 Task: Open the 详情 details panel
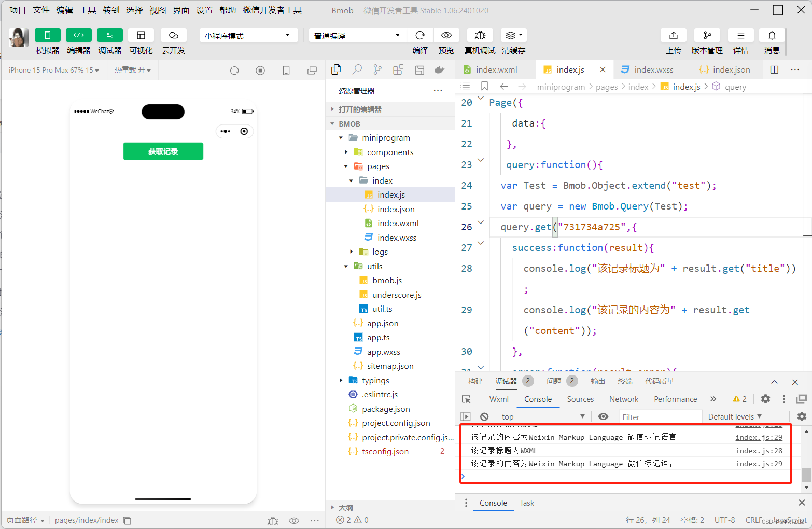click(741, 35)
